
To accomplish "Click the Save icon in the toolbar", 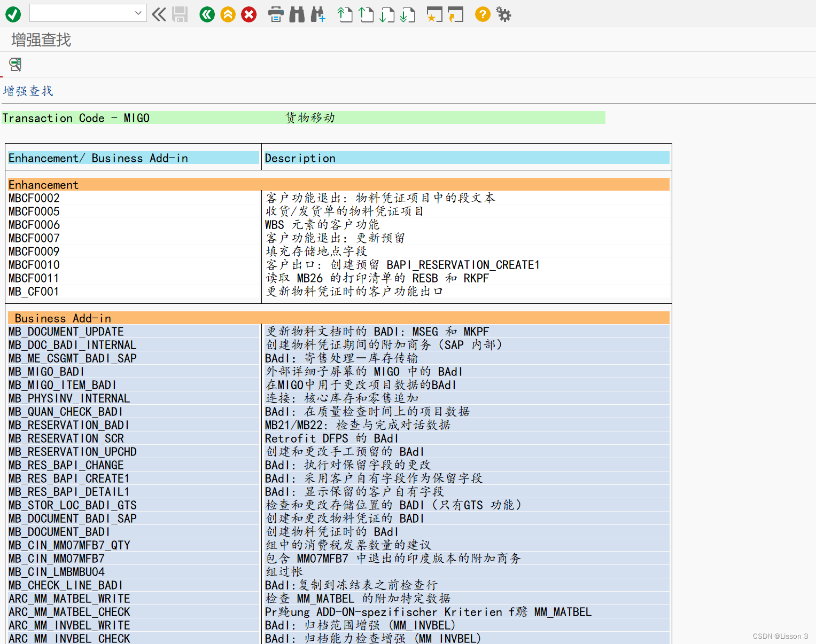I will [x=180, y=14].
